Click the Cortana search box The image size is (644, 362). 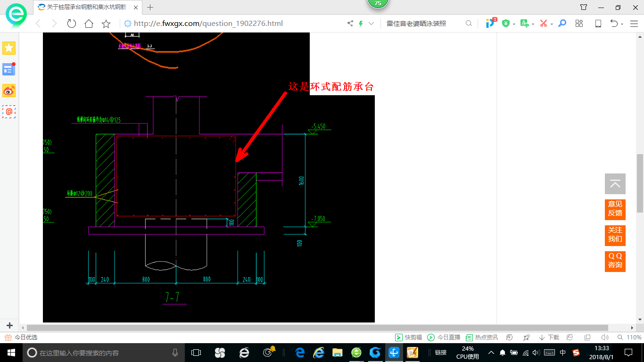(x=104, y=353)
